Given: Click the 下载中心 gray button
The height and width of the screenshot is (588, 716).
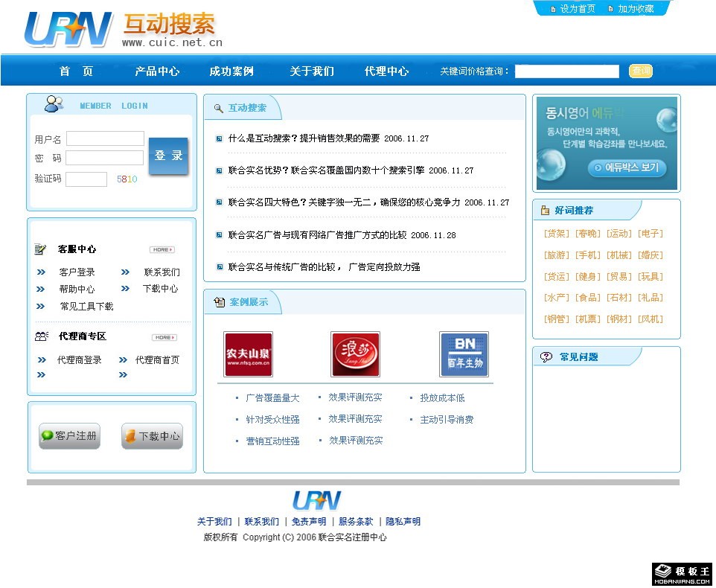Looking at the screenshot, I should tap(152, 436).
